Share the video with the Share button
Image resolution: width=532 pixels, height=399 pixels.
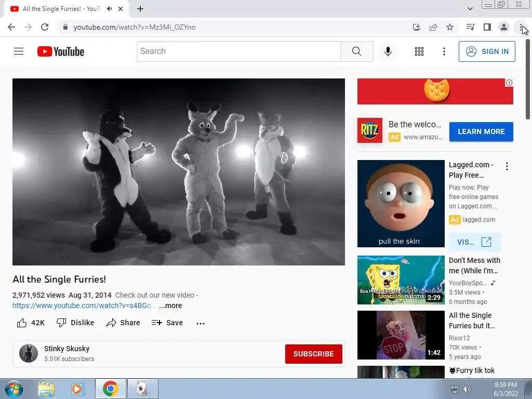(x=123, y=323)
